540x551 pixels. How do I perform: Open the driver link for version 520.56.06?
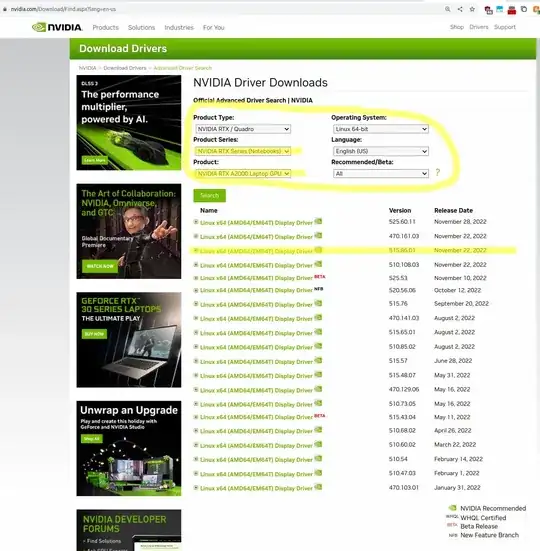click(x=256, y=290)
